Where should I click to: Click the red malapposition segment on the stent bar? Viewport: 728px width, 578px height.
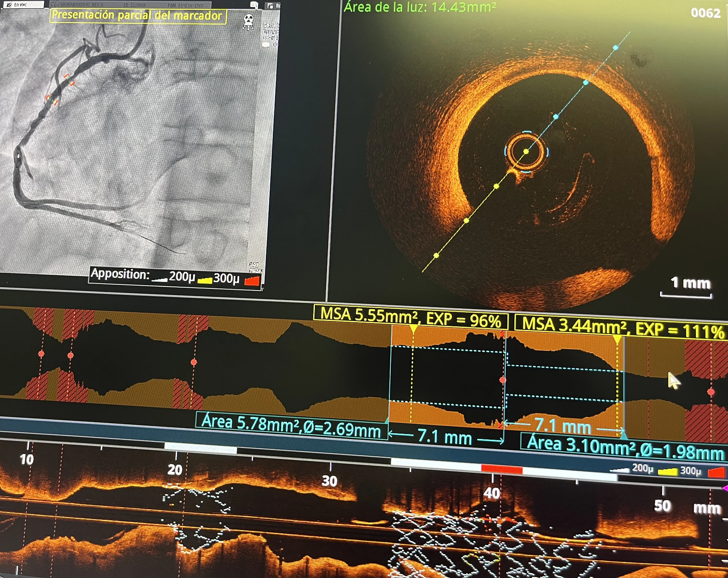(501, 469)
